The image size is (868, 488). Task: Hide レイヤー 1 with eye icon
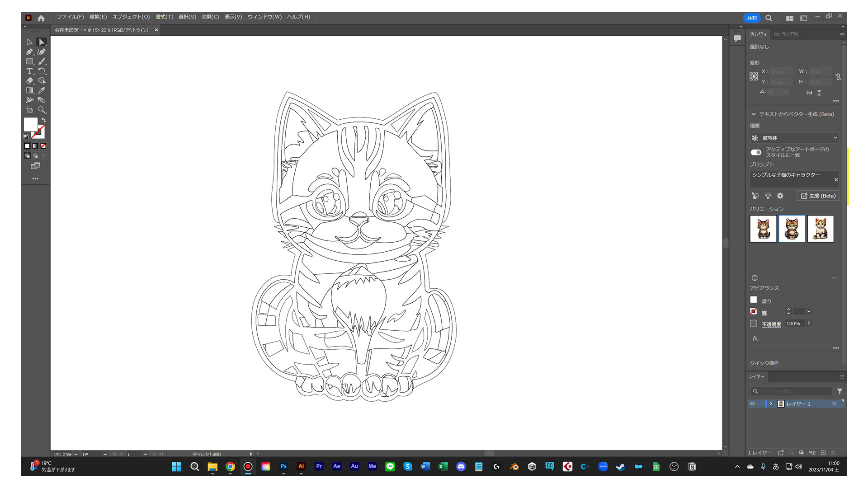pos(753,404)
